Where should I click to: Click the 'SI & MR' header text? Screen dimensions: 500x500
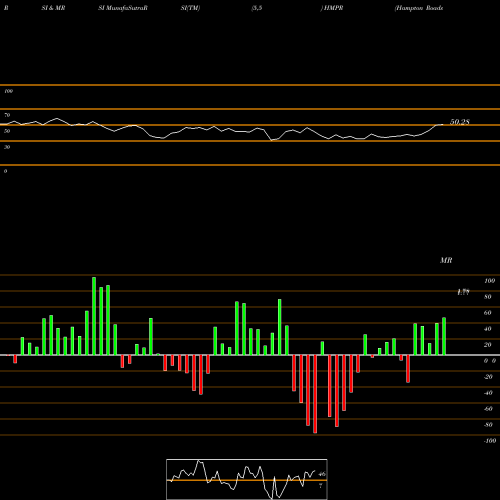point(53,8)
